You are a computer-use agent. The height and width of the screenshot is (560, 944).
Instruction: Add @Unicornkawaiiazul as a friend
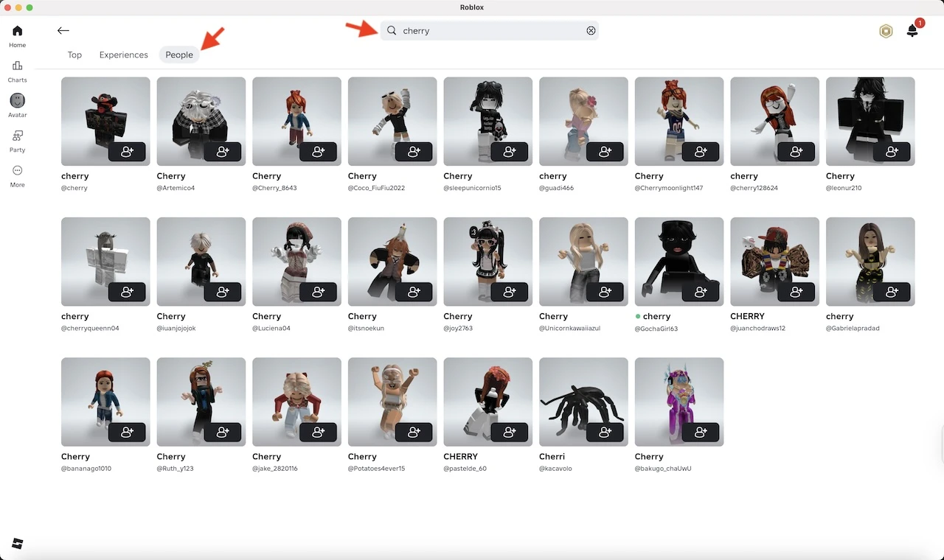pyautogui.click(x=605, y=292)
